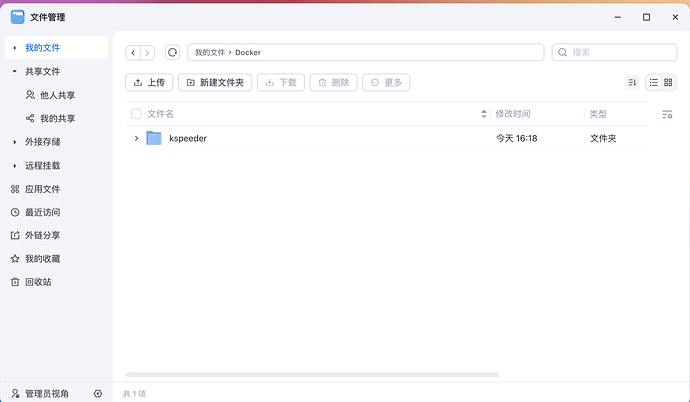The height and width of the screenshot is (402, 690).
Task: Open the kspeeder folder icon
Action: point(154,138)
